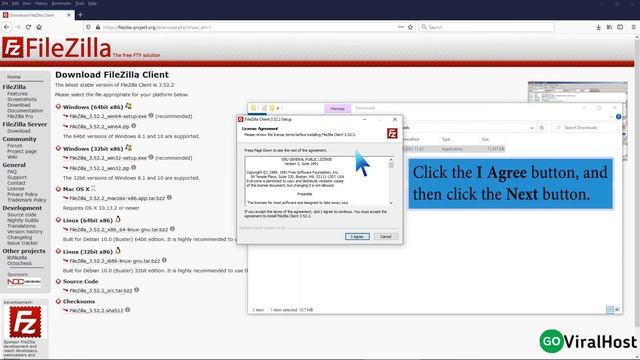The image size is (640, 360).
Task: Click the refresh icon beside the Explorer address bar
Action: click(542, 128)
